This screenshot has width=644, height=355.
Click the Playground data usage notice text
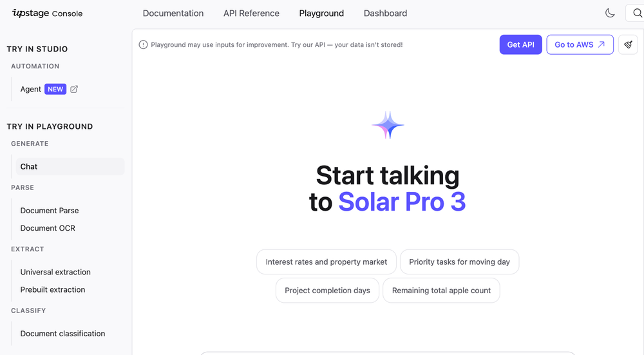point(277,45)
